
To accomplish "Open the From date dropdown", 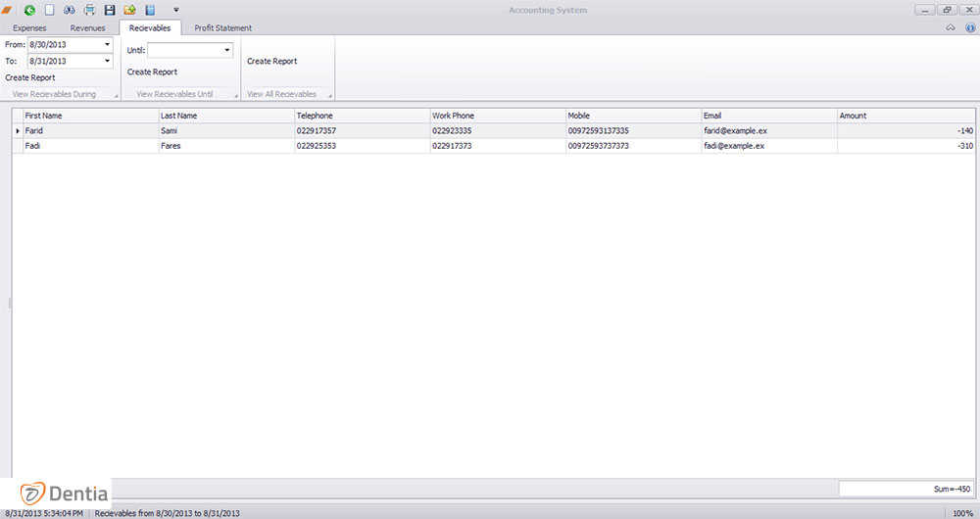I will pos(107,44).
